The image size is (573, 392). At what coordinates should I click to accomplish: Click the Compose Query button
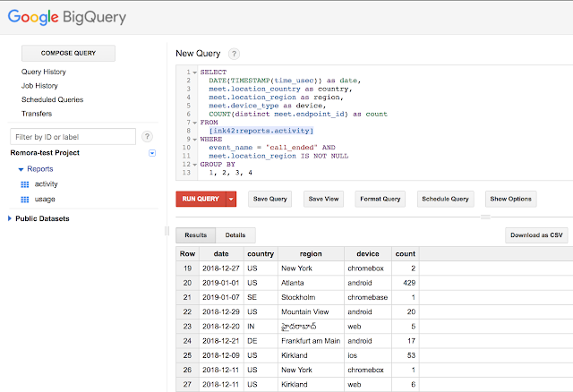click(x=67, y=54)
